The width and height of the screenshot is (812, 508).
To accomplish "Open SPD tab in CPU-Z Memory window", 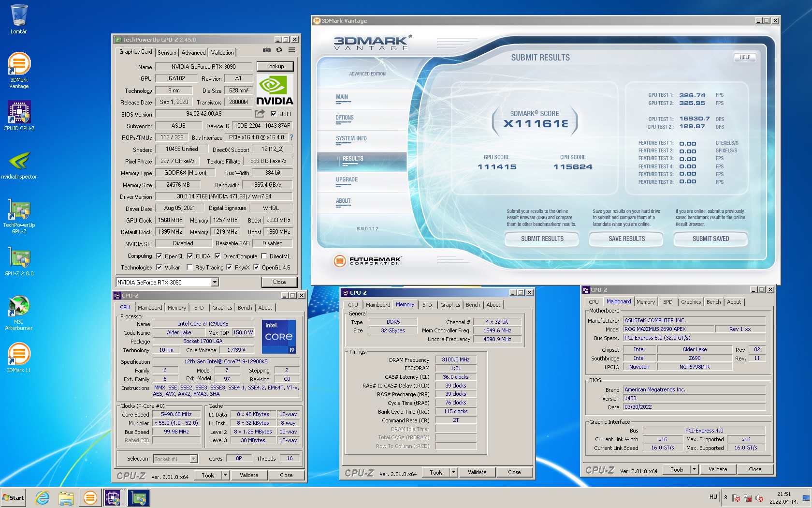I will 427,305.
